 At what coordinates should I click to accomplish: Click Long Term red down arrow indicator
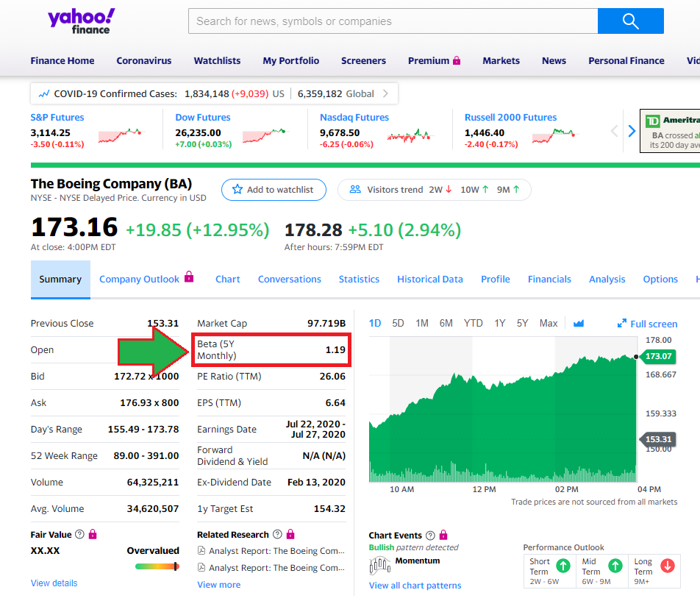668,566
